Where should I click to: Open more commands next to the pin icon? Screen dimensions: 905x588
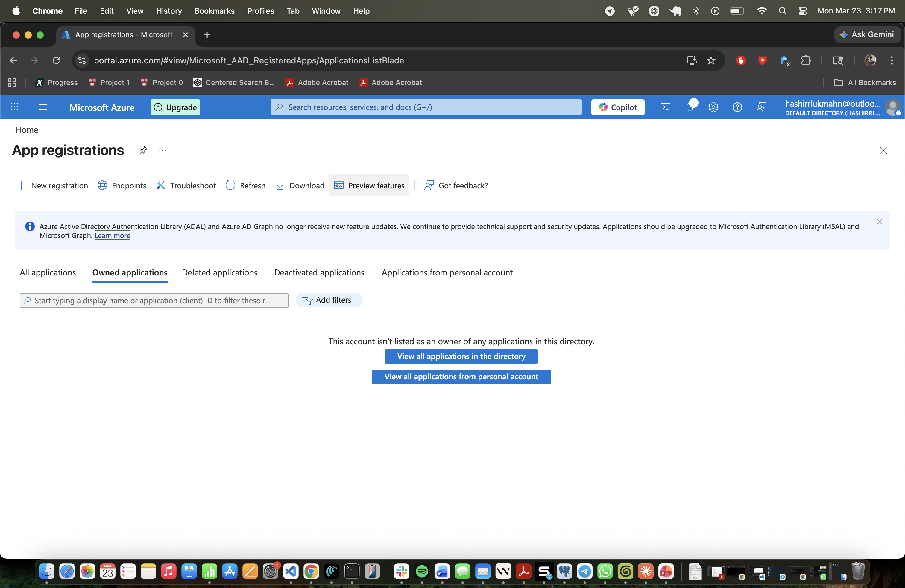[163, 151]
